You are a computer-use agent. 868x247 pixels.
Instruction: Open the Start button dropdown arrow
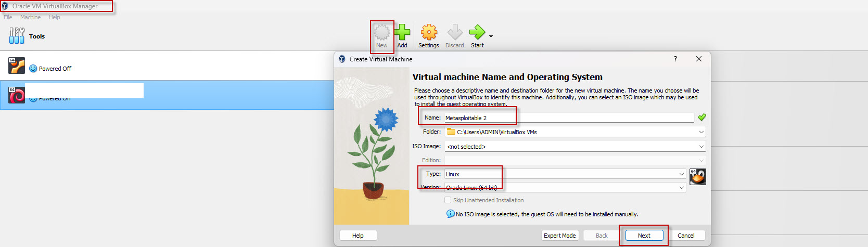click(491, 36)
